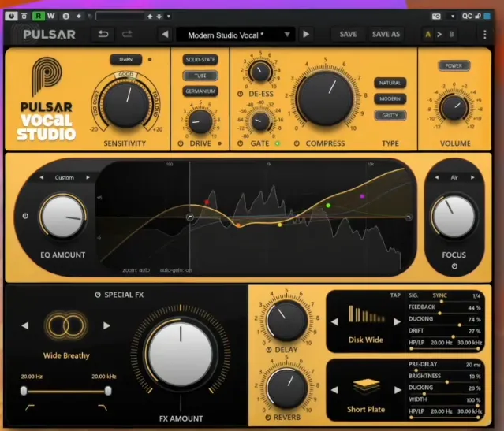Click the POWER button above Volume
Image resolution: width=504 pixels, height=431 pixels.
coord(454,66)
